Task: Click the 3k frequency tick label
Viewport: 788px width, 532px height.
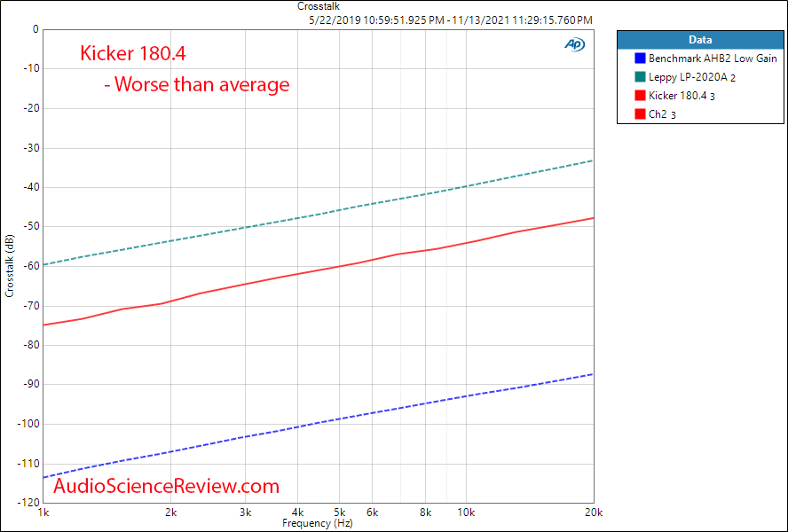Action: pyautogui.click(x=245, y=512)
